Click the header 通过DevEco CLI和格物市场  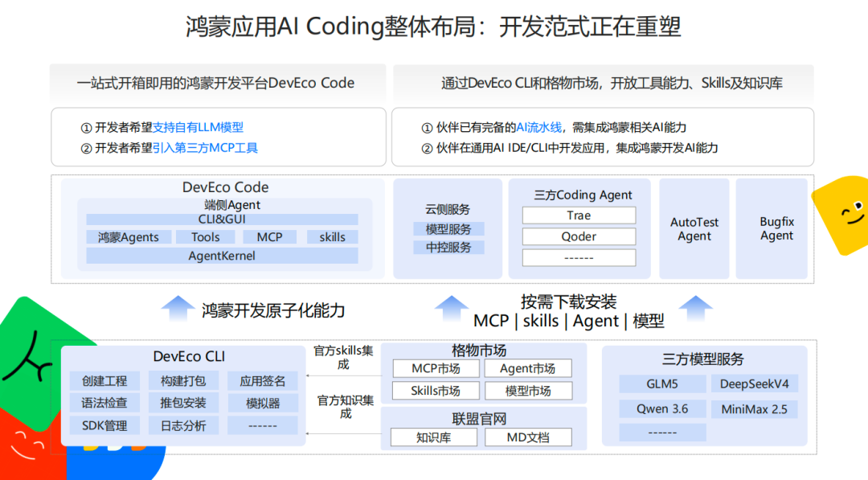pos(612,83)
